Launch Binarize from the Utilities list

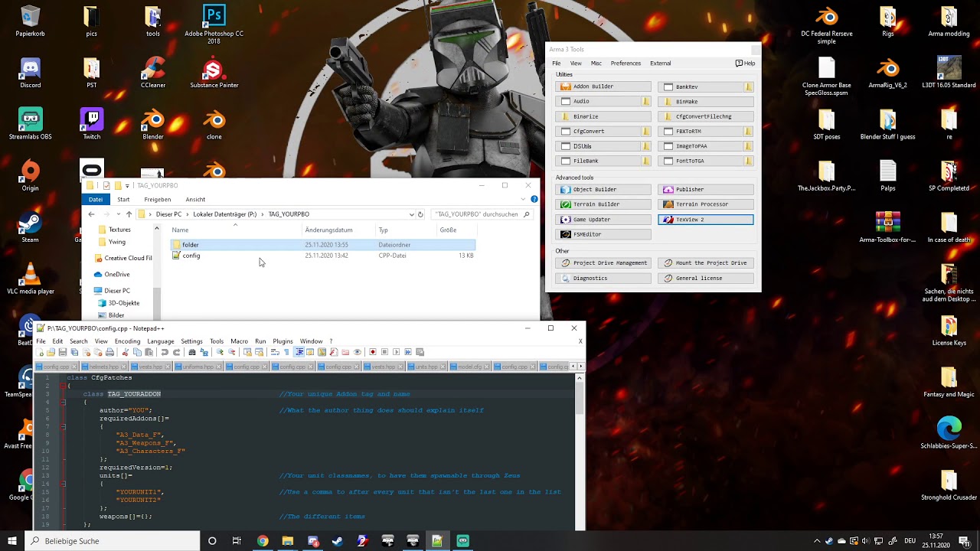click(x=603, y=116)
